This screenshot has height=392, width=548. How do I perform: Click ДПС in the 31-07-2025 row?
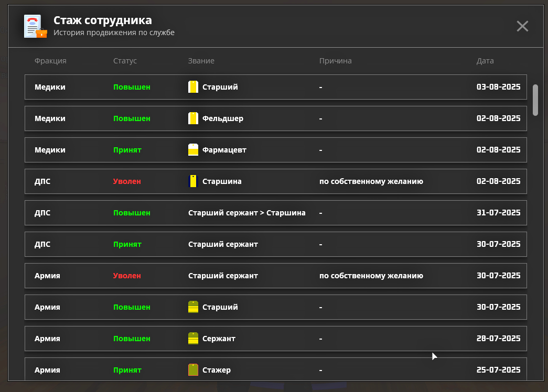click(42, 213)
